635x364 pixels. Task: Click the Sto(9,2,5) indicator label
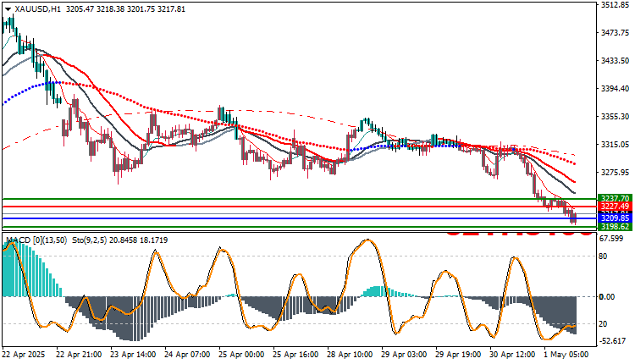click(89, 240)
